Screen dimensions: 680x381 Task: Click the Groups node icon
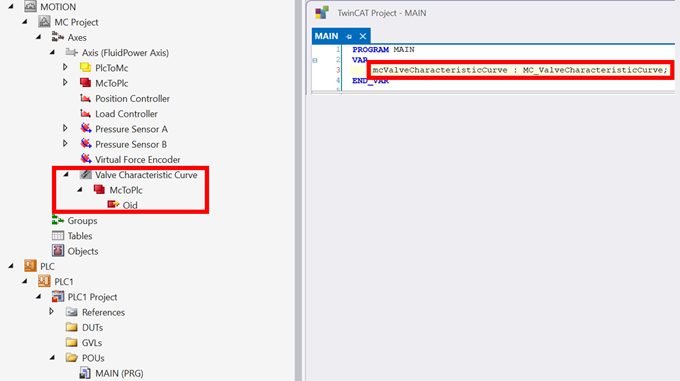(x=58, y=221)
